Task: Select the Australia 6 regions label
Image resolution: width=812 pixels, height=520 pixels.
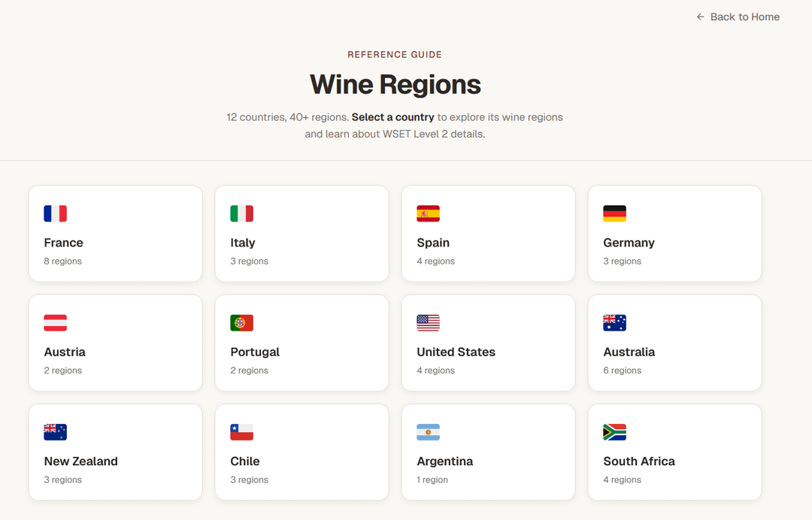Action: click(x=622, y=370)
